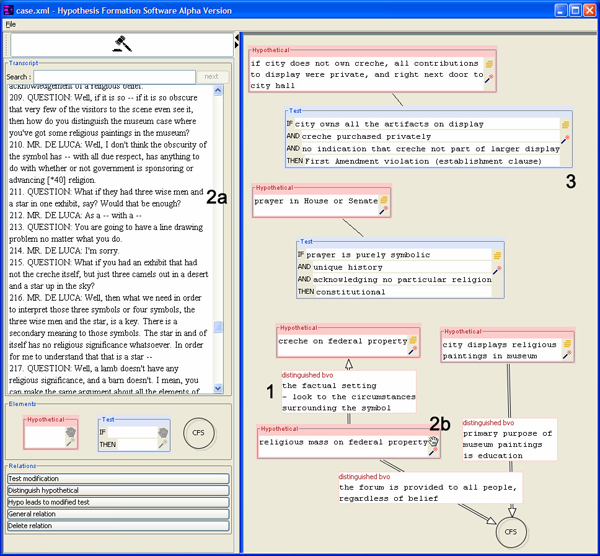The height and width of the screenshot is (556, 600).
Task: Open notes icon on 'city displays religious paintings' node
Action: [567, 344]
